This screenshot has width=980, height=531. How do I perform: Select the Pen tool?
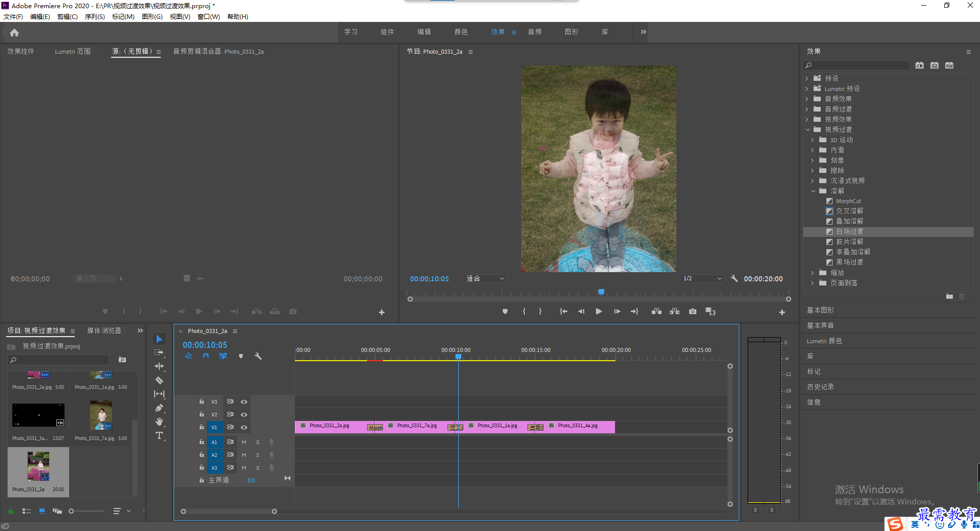(159, 408)
